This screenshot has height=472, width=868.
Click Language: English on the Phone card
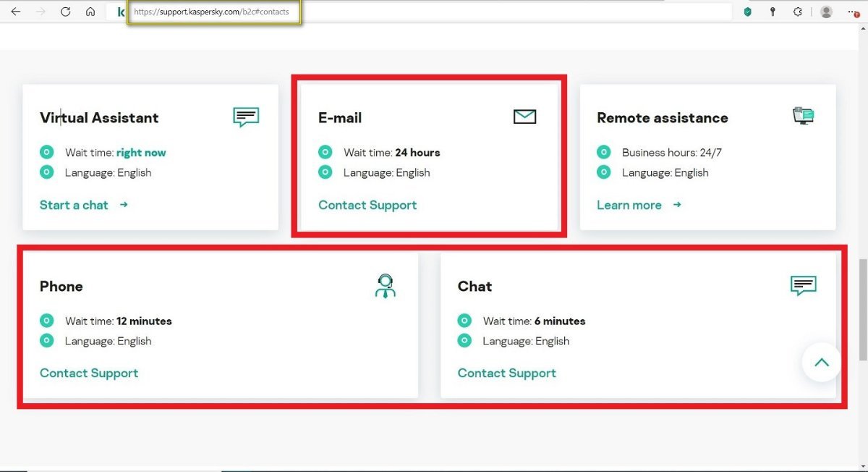[x=109, y=341]
